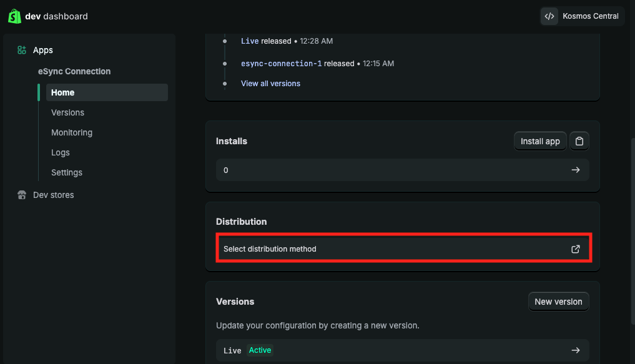Open Logs in the sidebar
This screenshot has width=635, height=364.
point(61,152)
